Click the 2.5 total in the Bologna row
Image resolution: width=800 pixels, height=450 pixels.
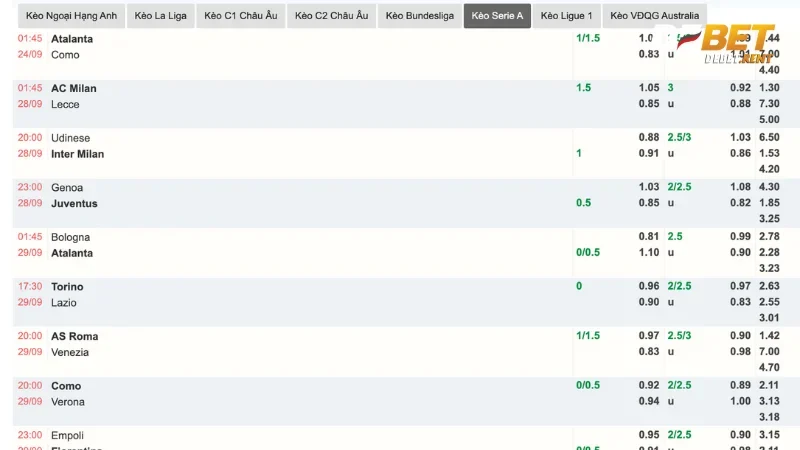click(674, 236)
